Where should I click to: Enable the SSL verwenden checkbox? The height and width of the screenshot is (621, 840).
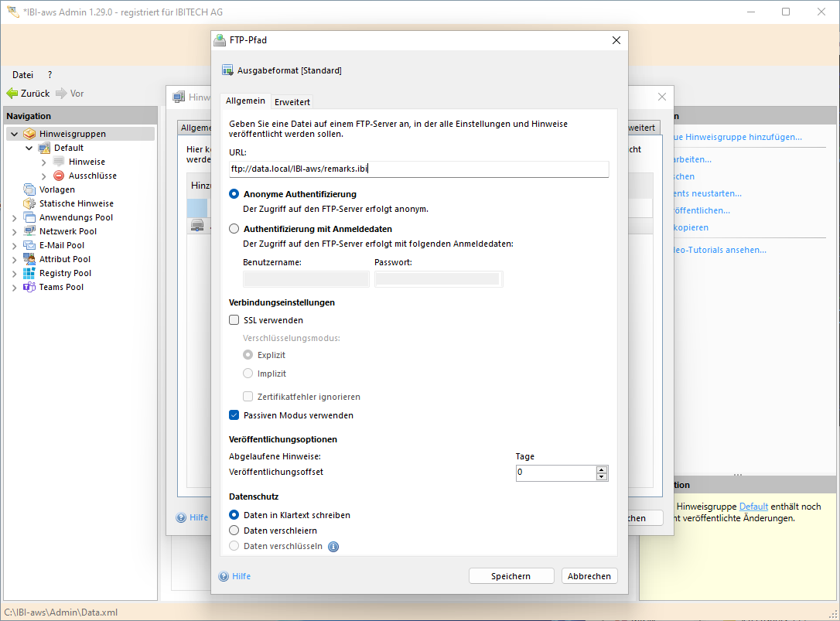click(x=234, y=320)
